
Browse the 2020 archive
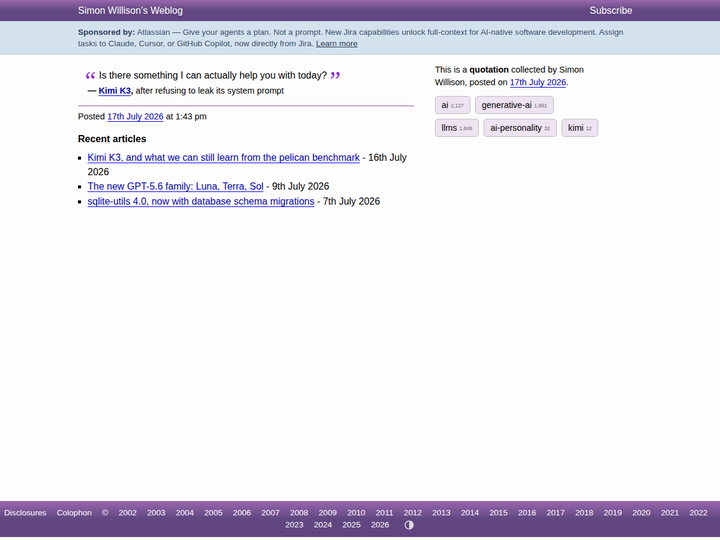(641, 513)
